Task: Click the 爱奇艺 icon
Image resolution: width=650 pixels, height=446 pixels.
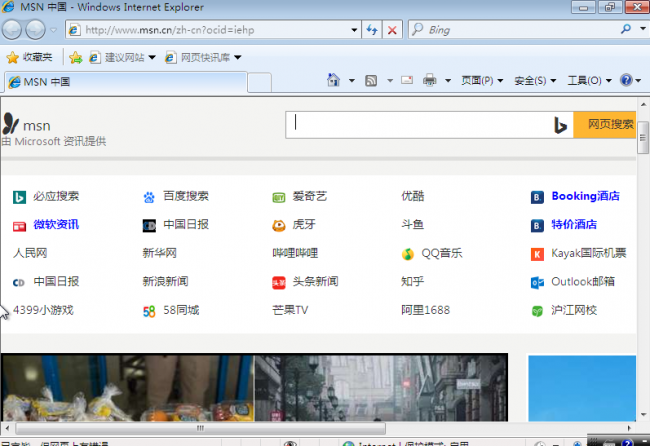Action: [x=279, y=197]
